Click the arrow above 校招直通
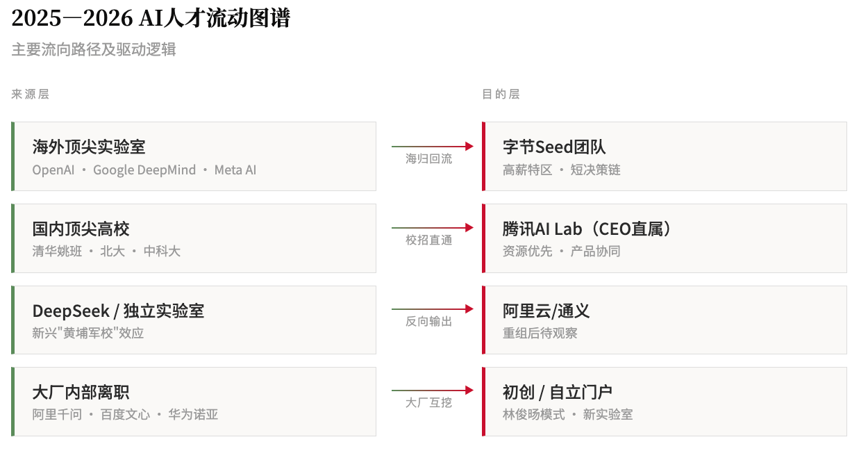Screen dimensions: 868x460 tap(432, 228)
